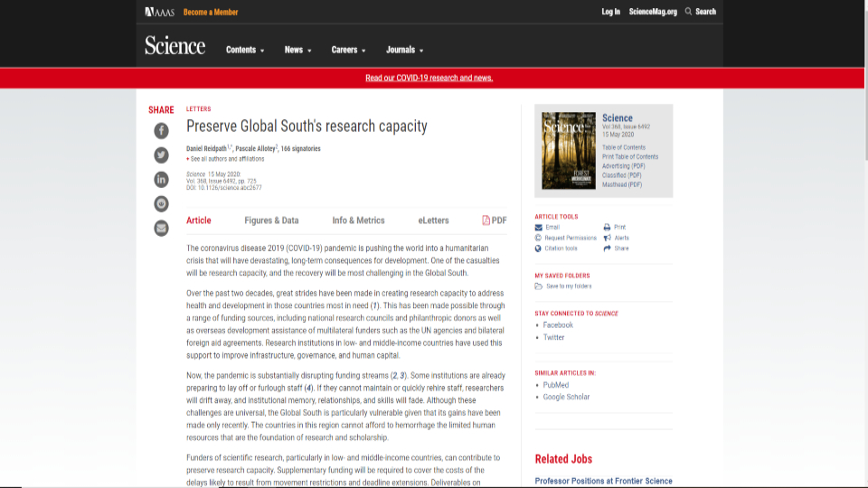Open Read our COVID-19 research and news
This screenshot has height=488, width=868.
click(x=429, y=78)
